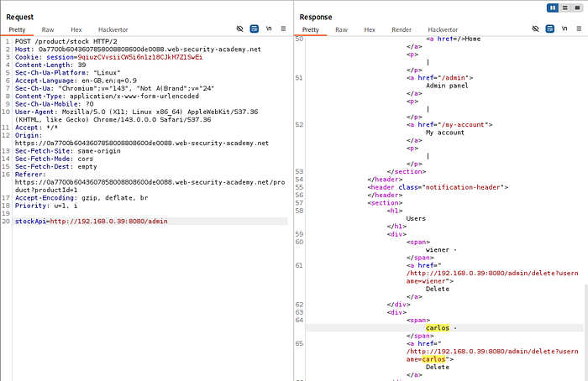The image size is (588, 381).
Task: Click the Sec-Fetch-Dest: empty header
Action: tap(56, 166)
